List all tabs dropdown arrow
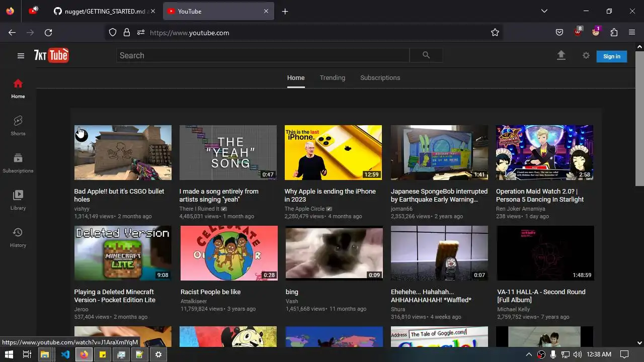The height and width of the screenshot is (362, 644). pos(544,11)
